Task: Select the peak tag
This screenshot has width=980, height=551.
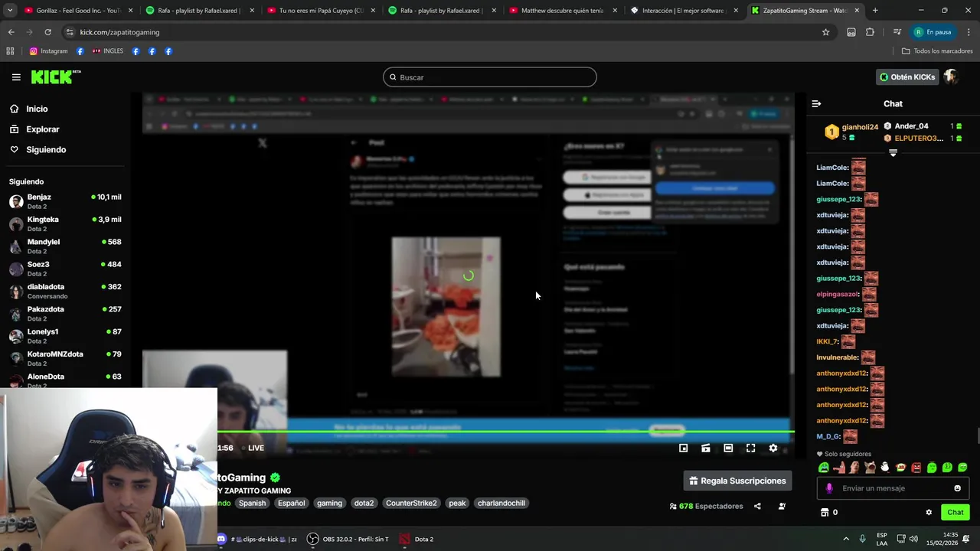Action: click(457, 503)
